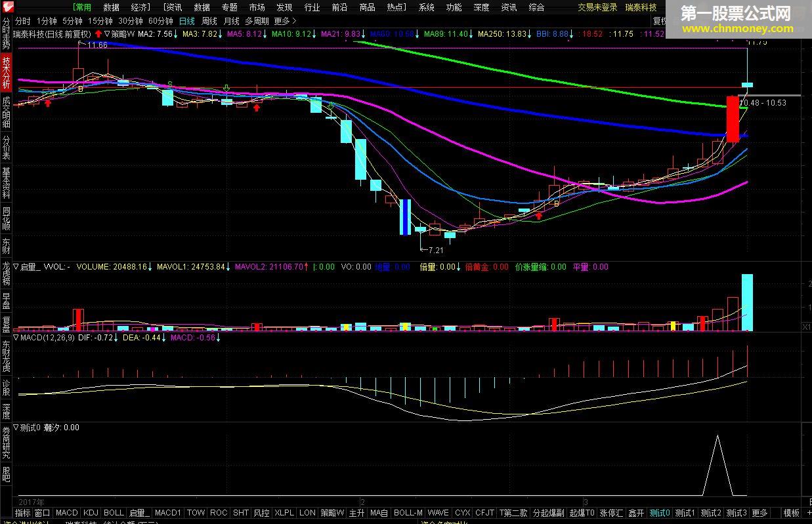Open the 综合 menu
The width and height of the screenshot is (812, 524).
[536, 7]
